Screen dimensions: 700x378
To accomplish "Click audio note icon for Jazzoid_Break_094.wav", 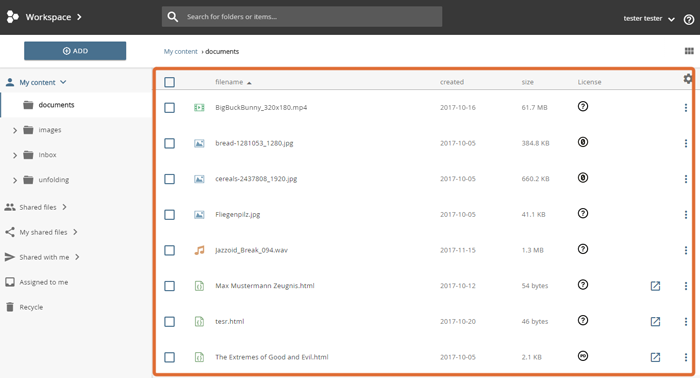I will [x=199, y=250].
